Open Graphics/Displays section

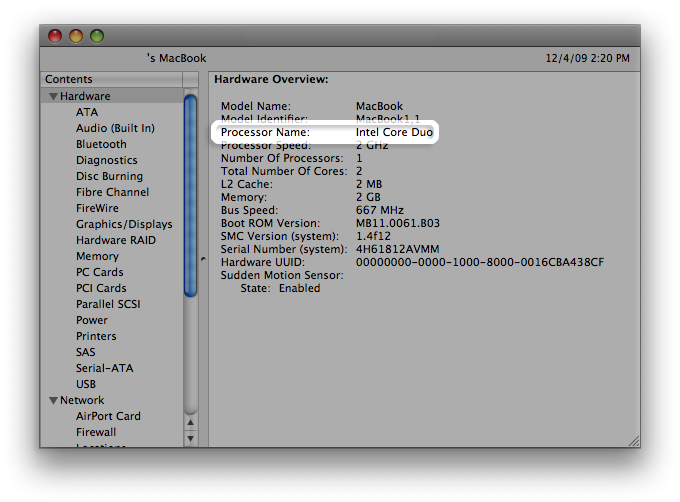point(124,224)
